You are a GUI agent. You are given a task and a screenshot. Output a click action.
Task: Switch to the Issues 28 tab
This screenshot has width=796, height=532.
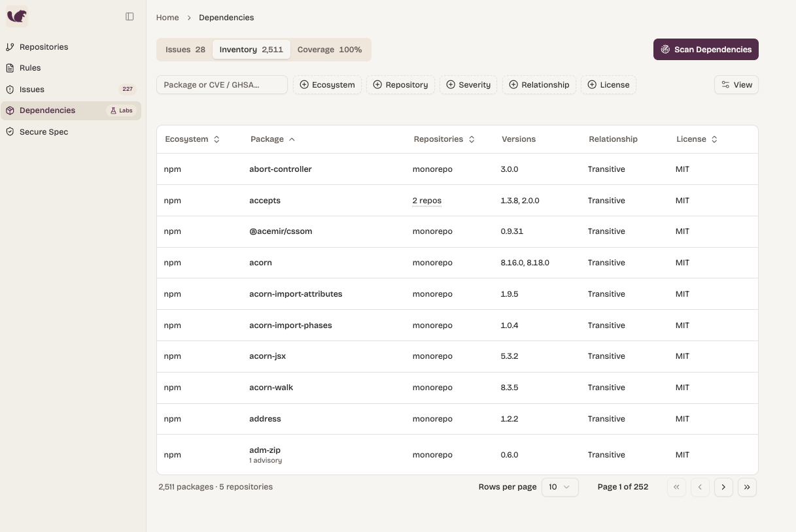coord(185,50)
